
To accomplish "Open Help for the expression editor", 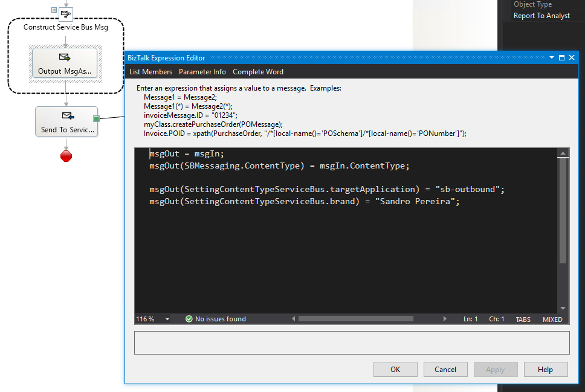I will click(x=545, y=369).
